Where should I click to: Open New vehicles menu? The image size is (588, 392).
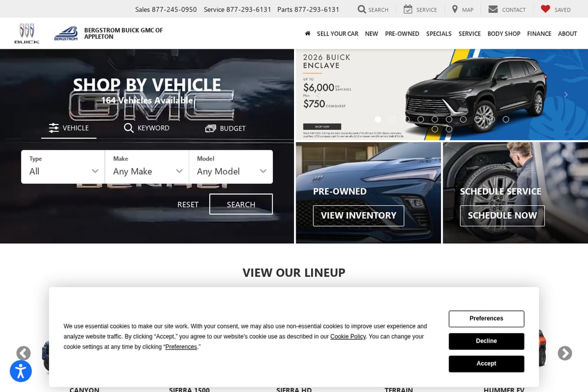[371, 33]
